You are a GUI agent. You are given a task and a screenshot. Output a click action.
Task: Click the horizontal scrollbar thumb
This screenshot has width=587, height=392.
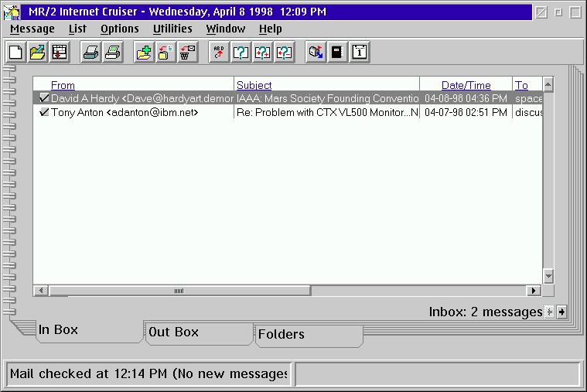coord(179,291)
